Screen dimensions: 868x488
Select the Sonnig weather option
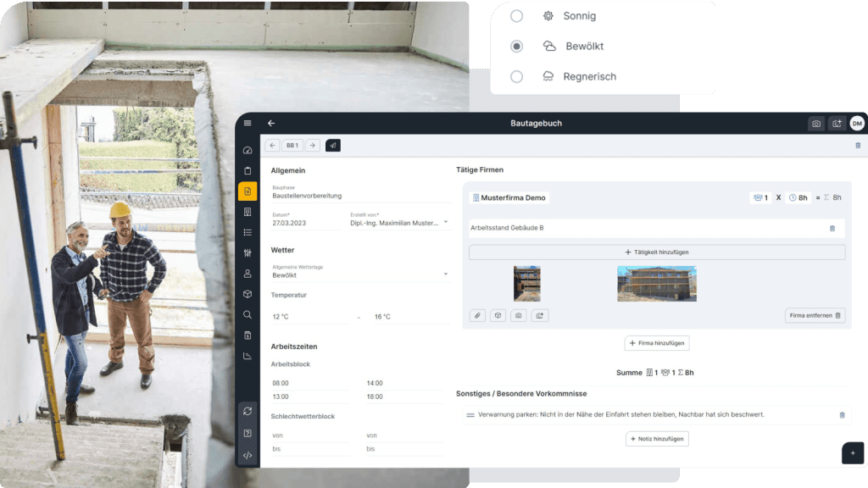click(516, 16)
